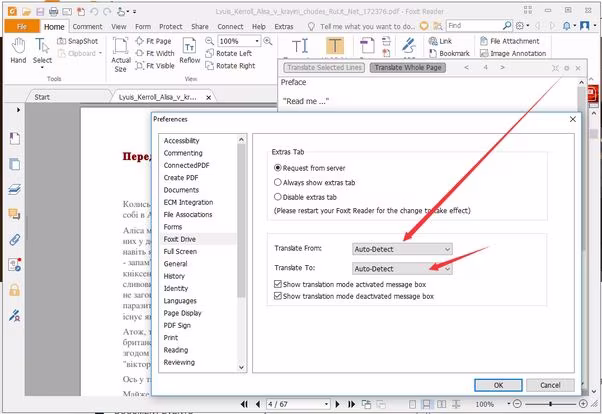This screenshot has height=414, width=602.
Task: Select Page Display in preferences list
Action: pos(182,313)
